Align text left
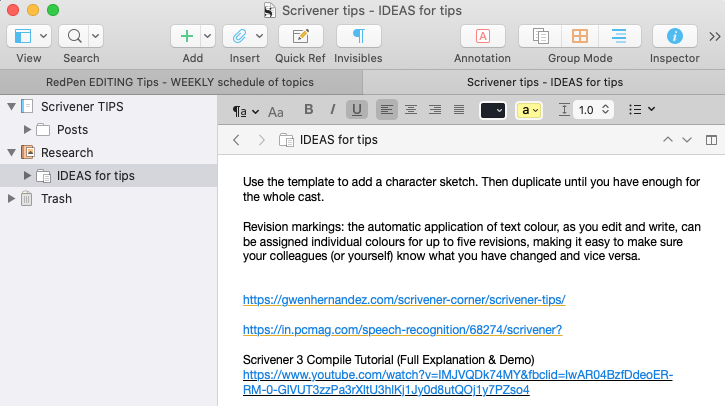Screen dimensions: 725x406 coord(387,110)
